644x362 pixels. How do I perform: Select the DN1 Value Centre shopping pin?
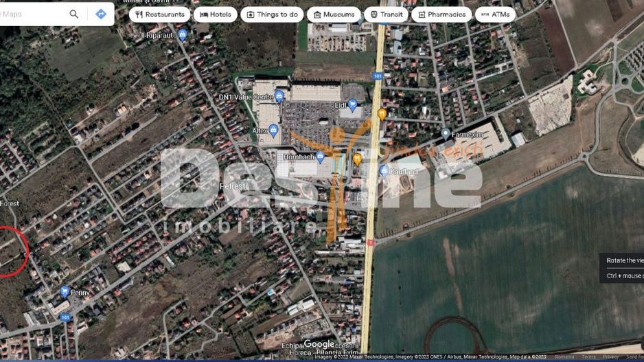(x=279, y=97)
